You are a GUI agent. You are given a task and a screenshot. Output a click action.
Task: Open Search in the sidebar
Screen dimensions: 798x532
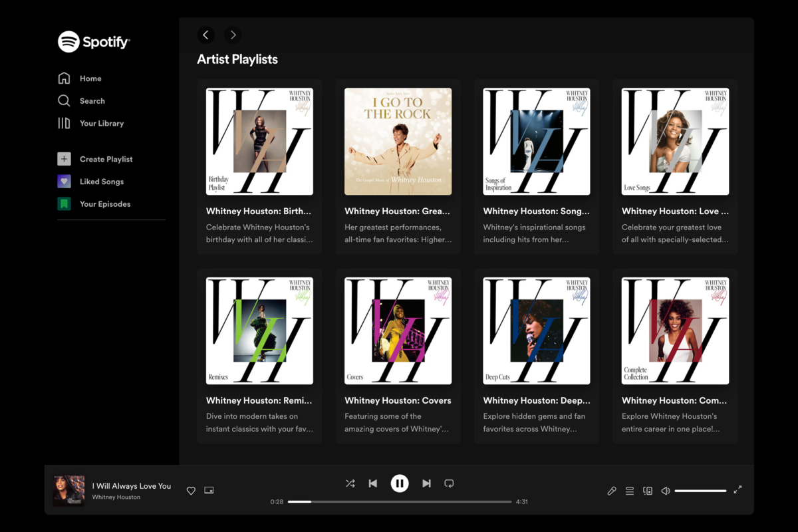[x=81, y=101]
